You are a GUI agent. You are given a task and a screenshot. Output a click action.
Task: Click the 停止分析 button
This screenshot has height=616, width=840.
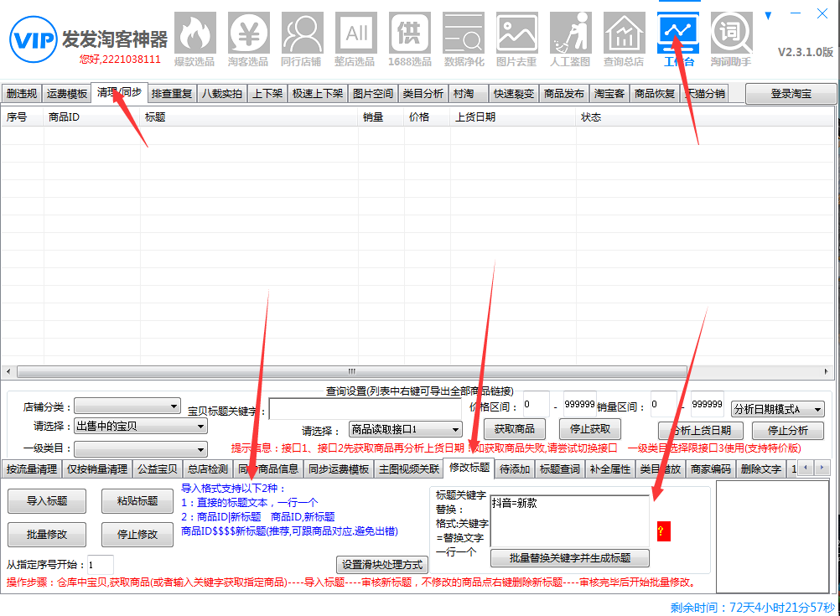(x=787, y=431)
